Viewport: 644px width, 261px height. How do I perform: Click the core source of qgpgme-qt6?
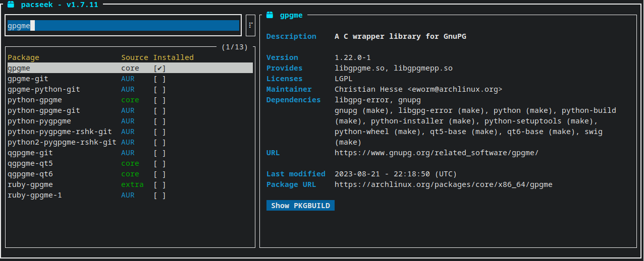click(x=130, y=174)
